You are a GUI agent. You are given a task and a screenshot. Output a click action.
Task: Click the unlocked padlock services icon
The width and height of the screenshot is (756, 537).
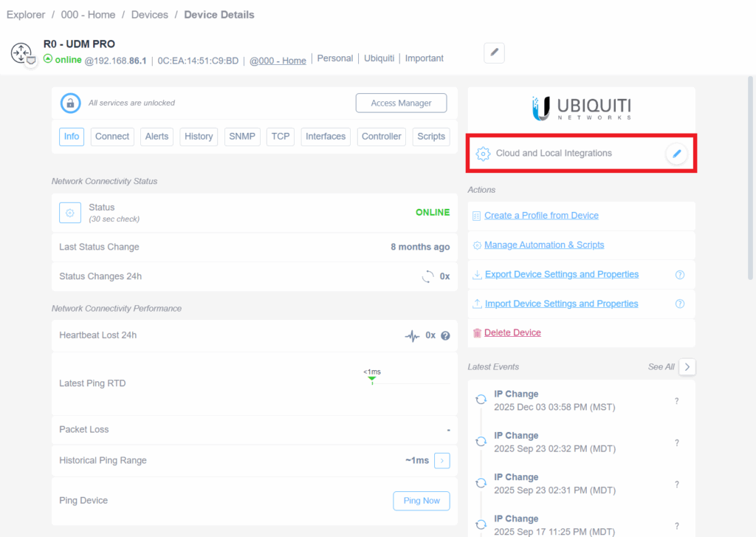tap(70, 103)
